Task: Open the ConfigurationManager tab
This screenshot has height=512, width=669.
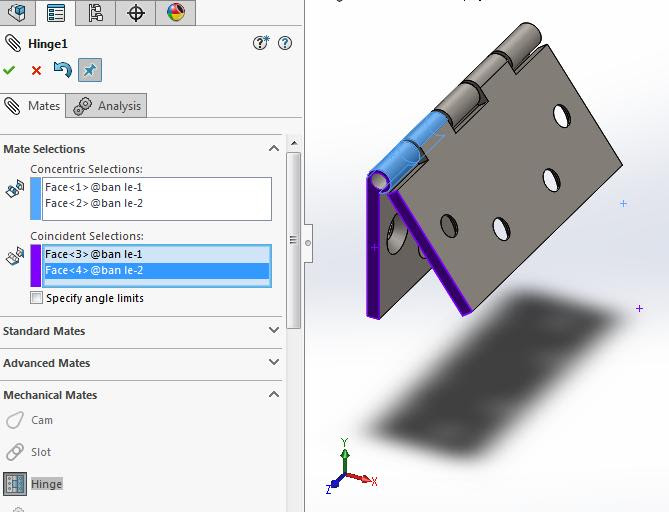Action: pos(96,13)
